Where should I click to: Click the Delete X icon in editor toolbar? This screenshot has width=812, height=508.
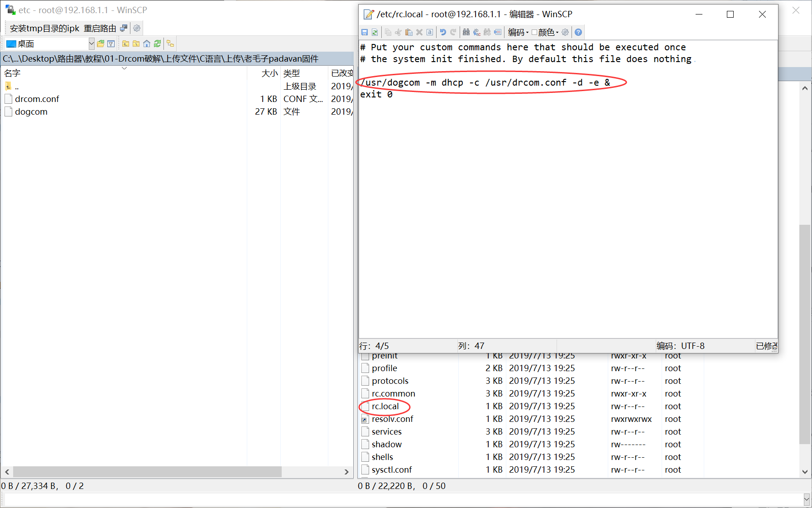coord(419,32)
